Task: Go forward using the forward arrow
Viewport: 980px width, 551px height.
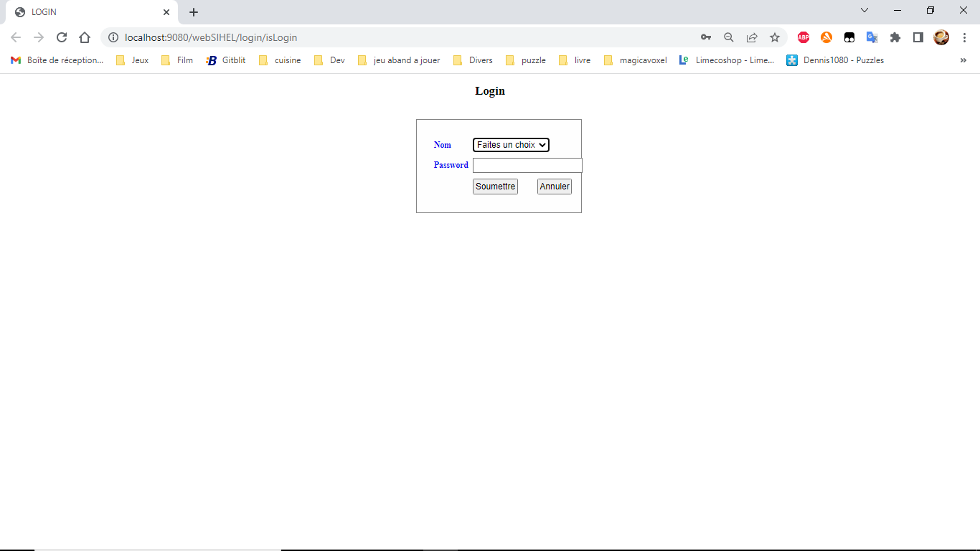Action: (39, 37)
